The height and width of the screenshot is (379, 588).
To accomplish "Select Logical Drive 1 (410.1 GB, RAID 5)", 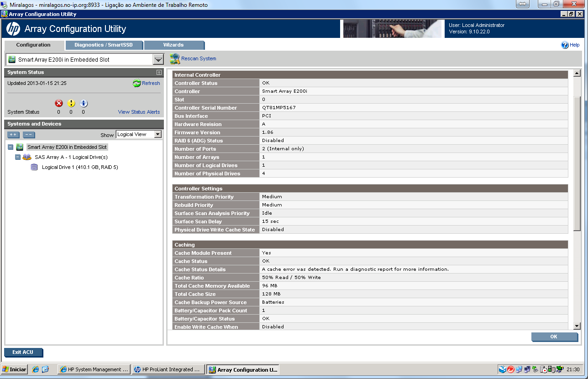I will click(80, 167).
